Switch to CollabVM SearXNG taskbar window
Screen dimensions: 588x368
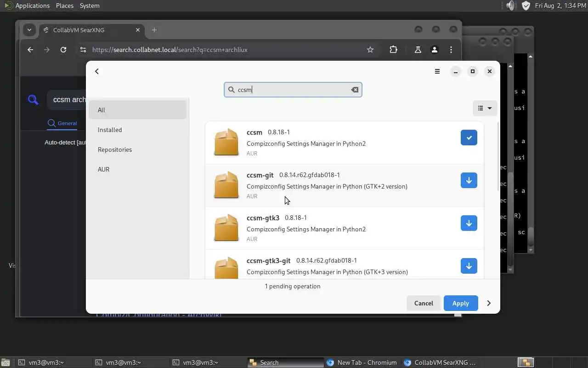(x=439, y=362)
